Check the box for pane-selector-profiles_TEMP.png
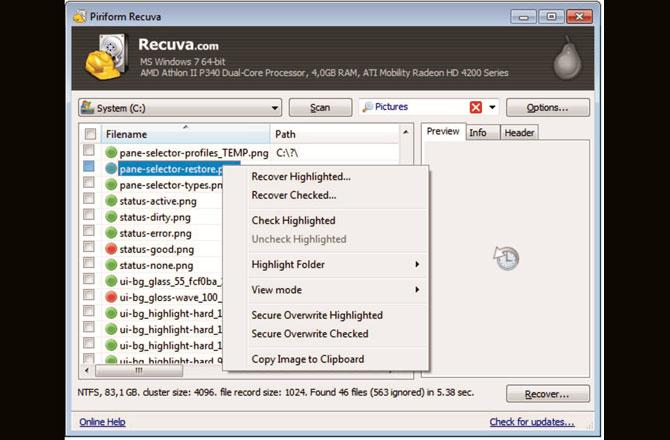Image resolution: width=670 pixels, height=440 pixels. [x=89, y=150]
